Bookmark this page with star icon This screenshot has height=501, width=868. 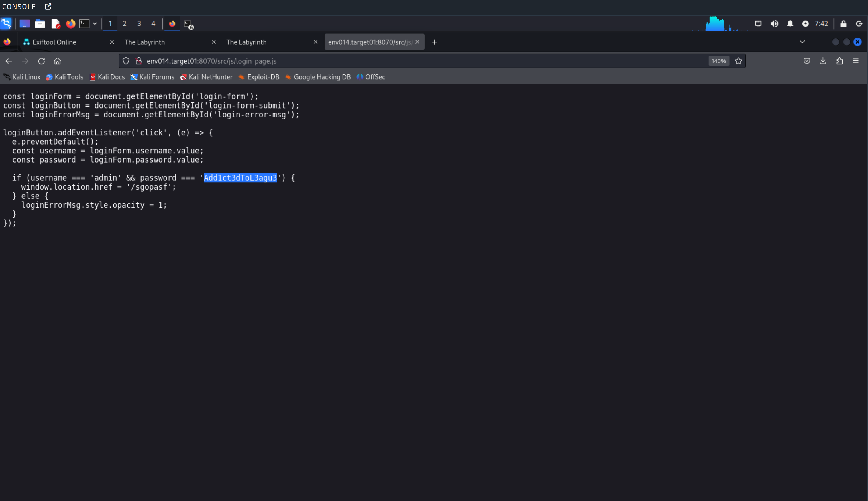tap(738, 61)
